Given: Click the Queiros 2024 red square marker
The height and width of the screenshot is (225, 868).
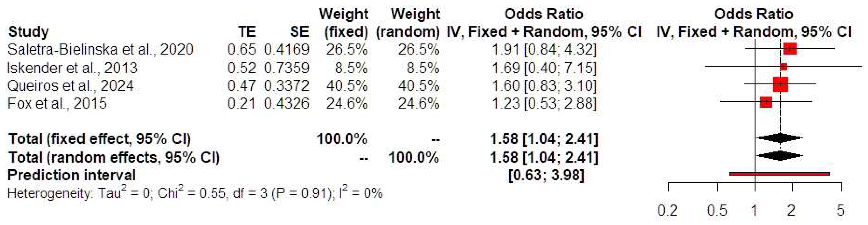Looking at the screenshot, I should 781,84.
